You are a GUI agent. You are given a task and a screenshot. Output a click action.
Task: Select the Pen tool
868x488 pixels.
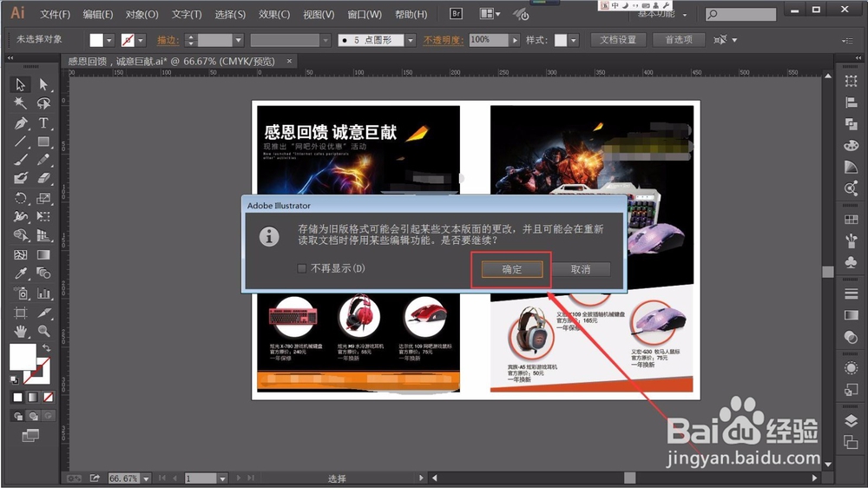coord(21,123)
